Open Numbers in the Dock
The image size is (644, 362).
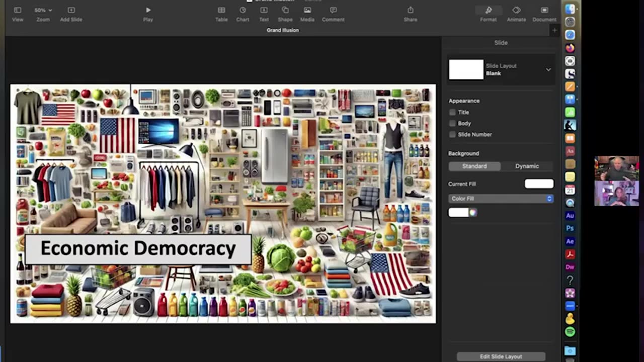tap(570, 112)
